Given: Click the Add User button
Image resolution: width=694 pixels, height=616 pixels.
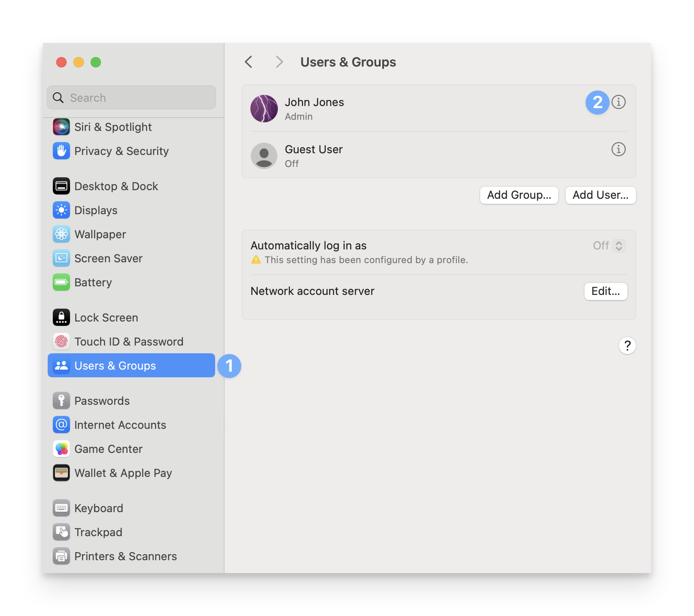Looking at the screenshot, I should [x=600, y=195].
